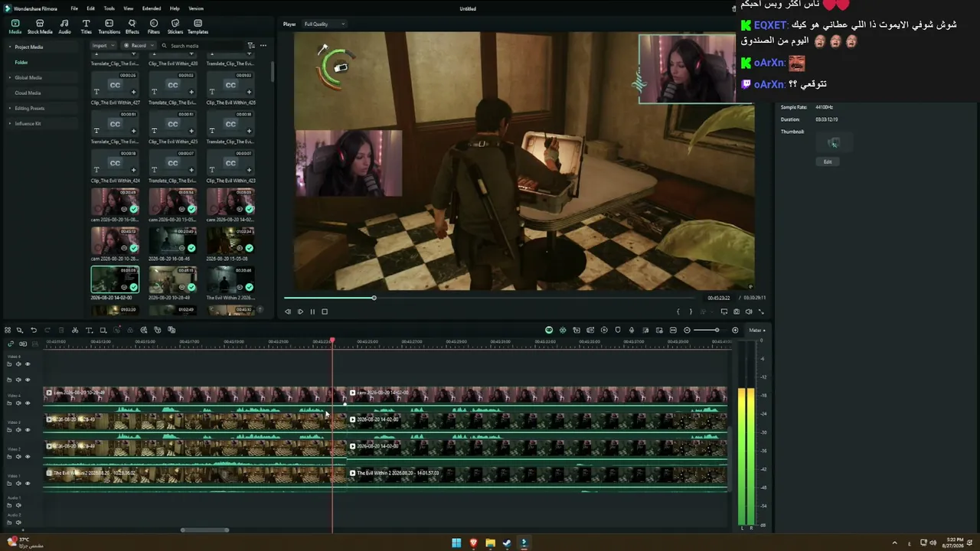The height and width of the screenshot is (551, 980).
Task: Expand the player to fullscreen
Action: [761, 311]
